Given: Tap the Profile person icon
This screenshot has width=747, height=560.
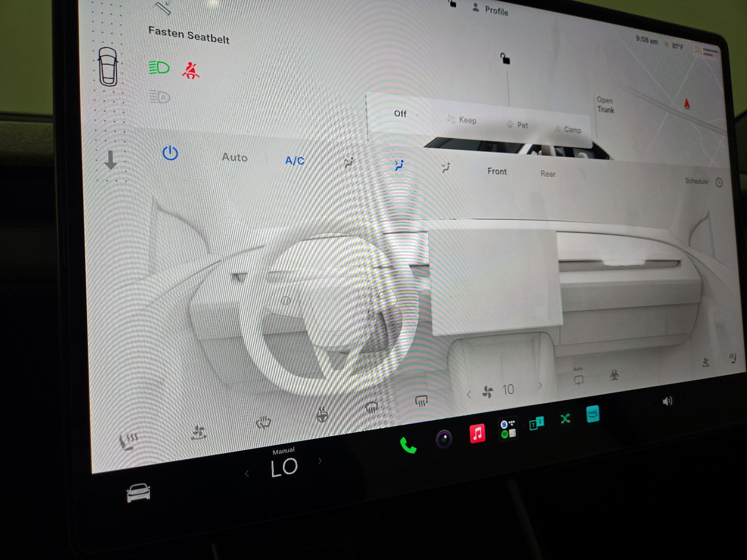Looking at the screenshot, I should click(x=475, y=7).
